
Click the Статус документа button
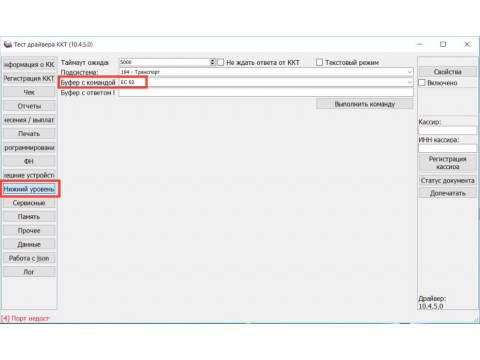click(x=447, y=181)
